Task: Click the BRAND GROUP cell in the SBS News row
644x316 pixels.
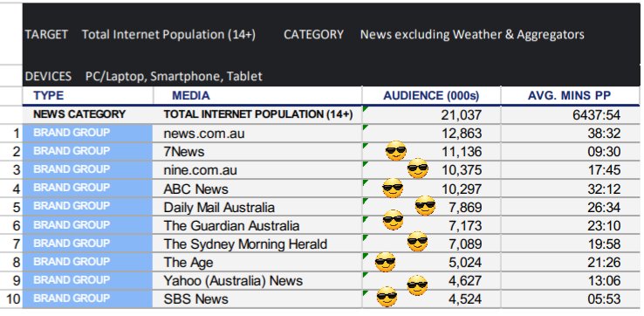Action: (88, 299)
